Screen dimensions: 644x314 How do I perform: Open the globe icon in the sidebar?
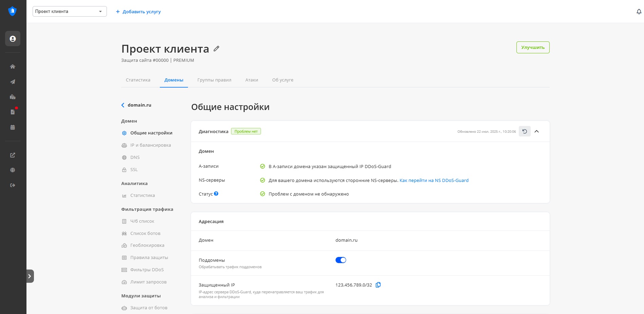coord(13,170)
